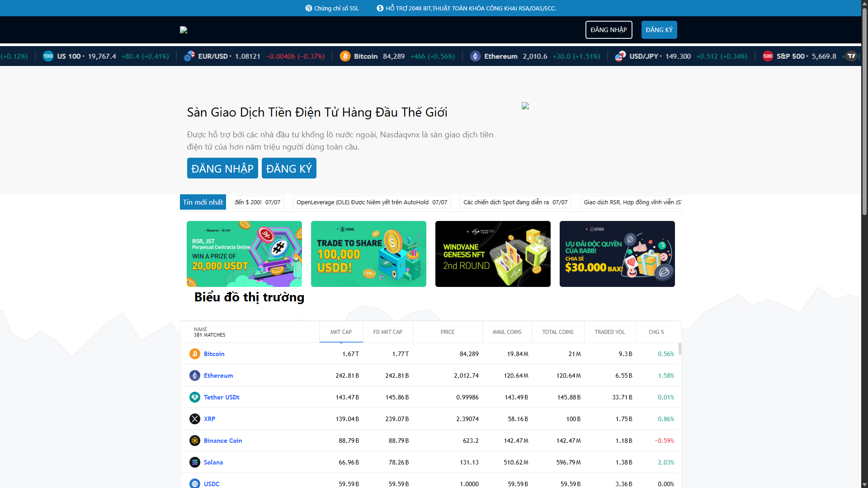This screenshot has width=868, height=488.
Task: Select the Ethereum diamond icon in the ticker
Action: (475, 56)
